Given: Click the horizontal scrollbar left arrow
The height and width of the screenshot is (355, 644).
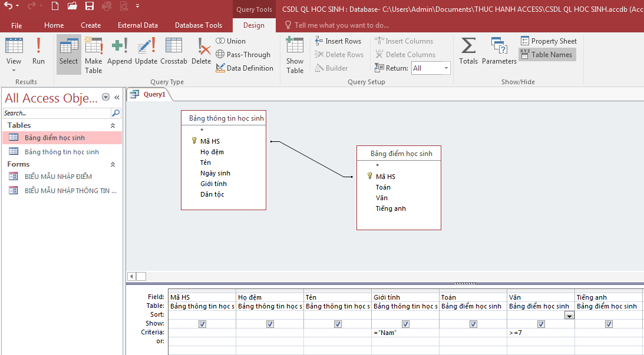Looking at the screenshot, I should click(132, 276).
